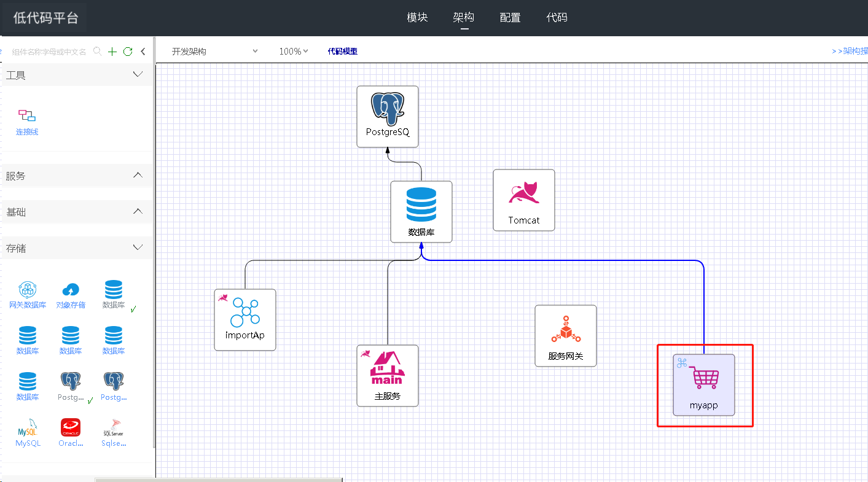Pick the 对象存储 cloud storage component
This screenshot has width=868, height=482.
71,294
